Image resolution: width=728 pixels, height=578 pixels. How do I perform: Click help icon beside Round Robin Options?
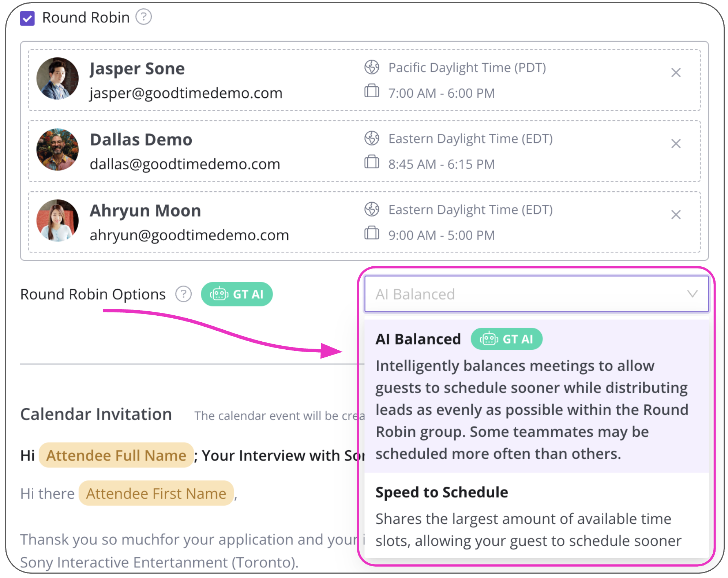click(x=183, y=294)
